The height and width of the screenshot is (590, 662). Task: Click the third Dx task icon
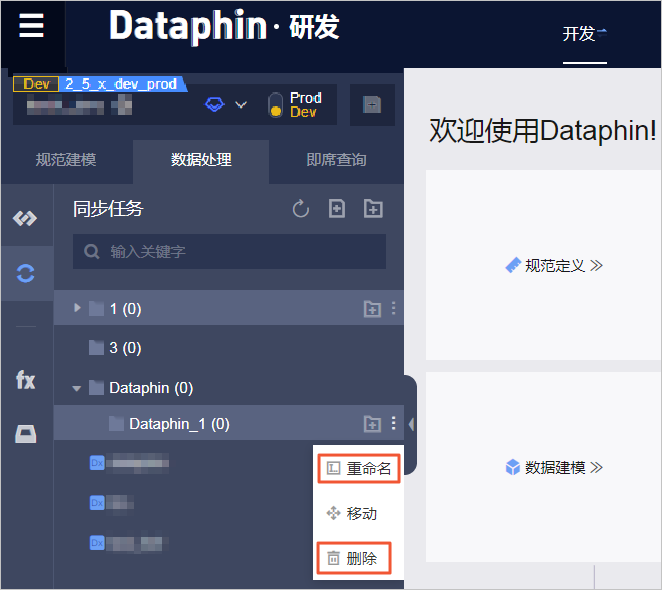(x=97, y=543)
